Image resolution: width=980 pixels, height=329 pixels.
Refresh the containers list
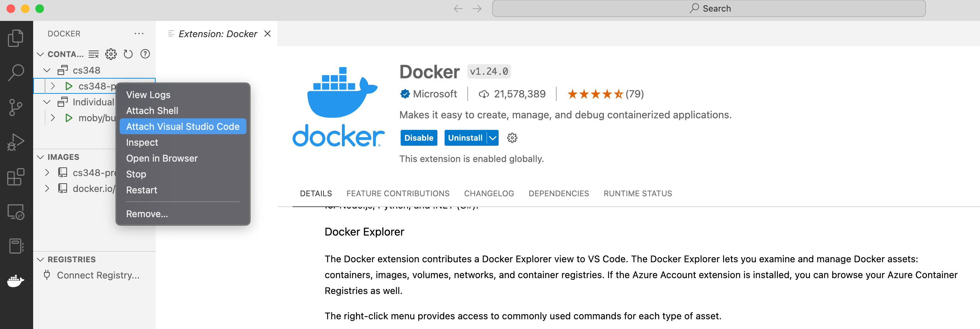click(128, 54)
